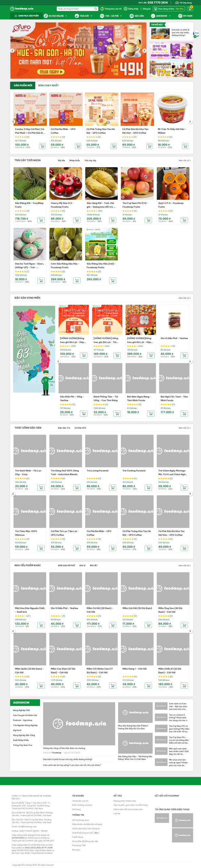Add 'Quýt 2.P.H' to cart

point(184,220)
